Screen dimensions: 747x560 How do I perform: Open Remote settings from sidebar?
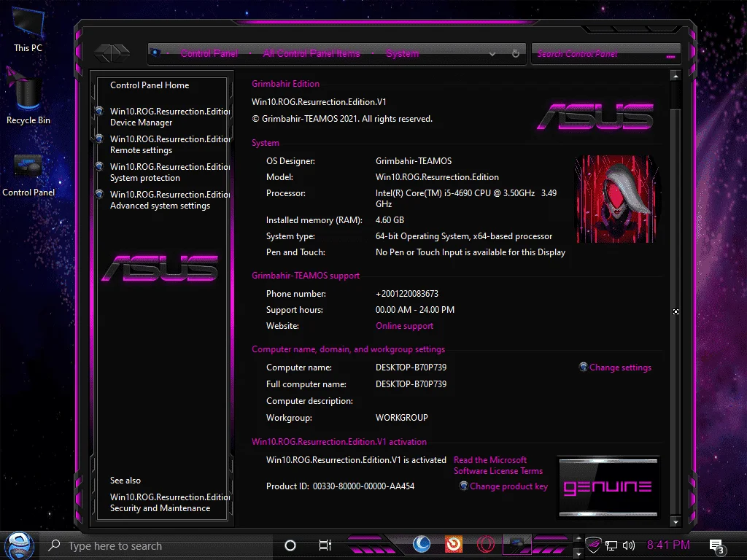170,144
